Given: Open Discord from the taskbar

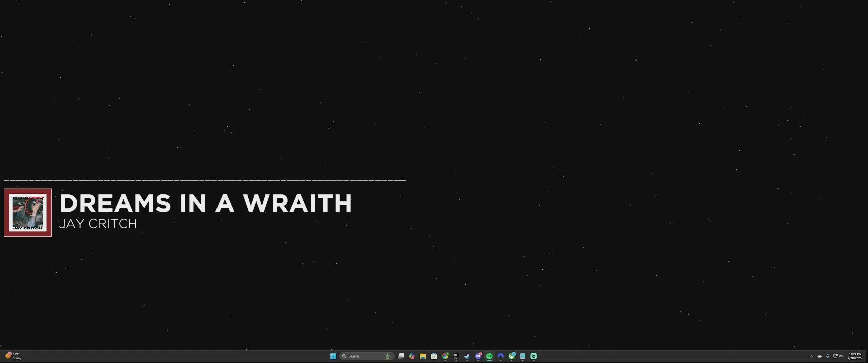Looking at the screenshot, I should click(x=478, y=356).
